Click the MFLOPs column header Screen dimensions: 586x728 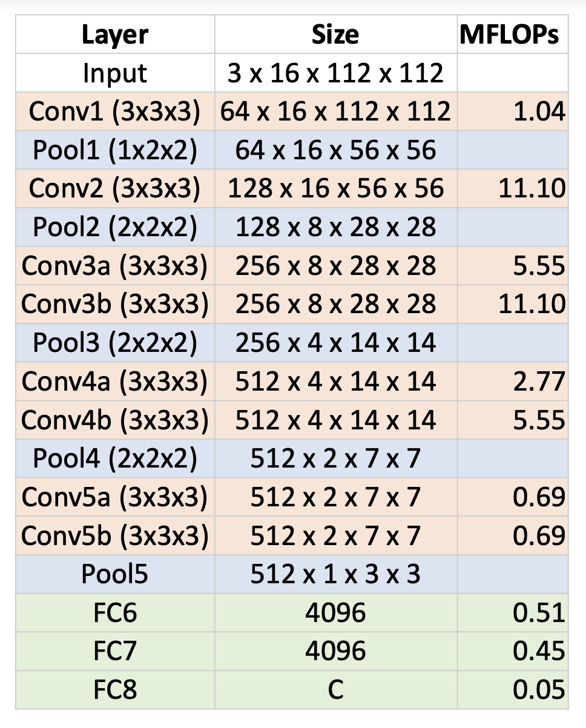tap(512, 35)
